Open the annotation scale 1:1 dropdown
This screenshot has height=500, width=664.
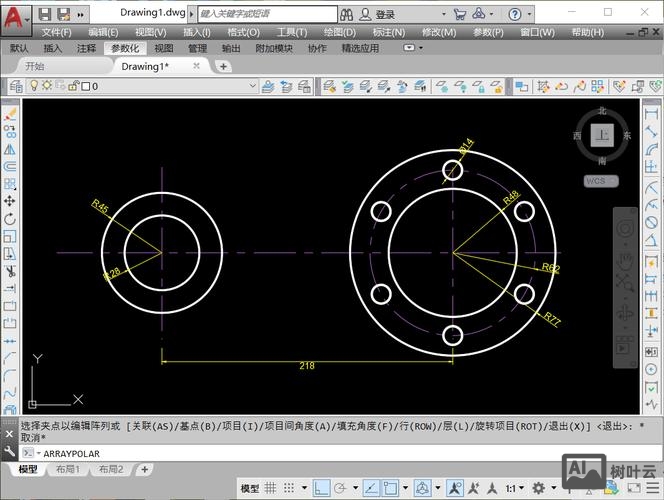pos(513,488)
